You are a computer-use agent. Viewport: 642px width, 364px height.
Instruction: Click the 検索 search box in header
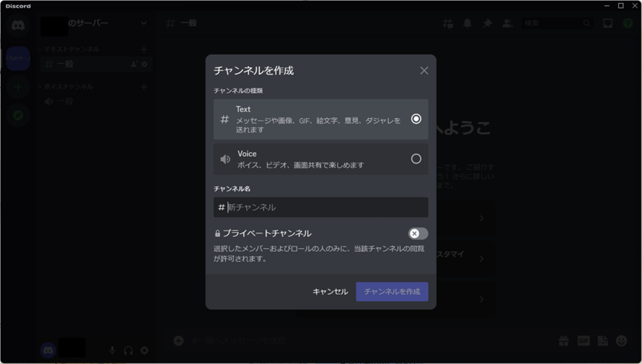click(x=557, y=23)
